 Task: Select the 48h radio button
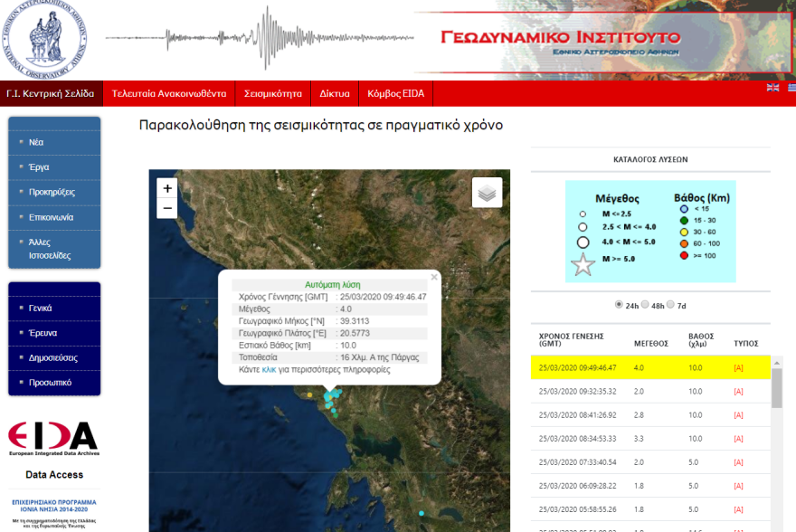pos(646,305)
